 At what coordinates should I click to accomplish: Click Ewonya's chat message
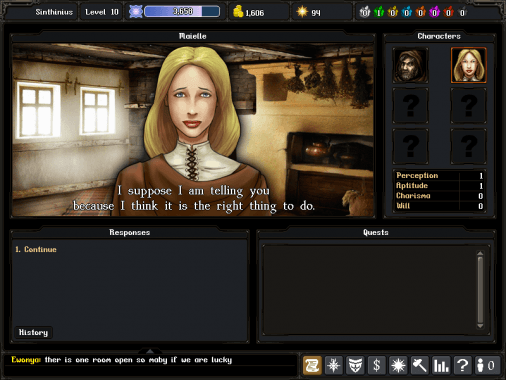[121, 360]
